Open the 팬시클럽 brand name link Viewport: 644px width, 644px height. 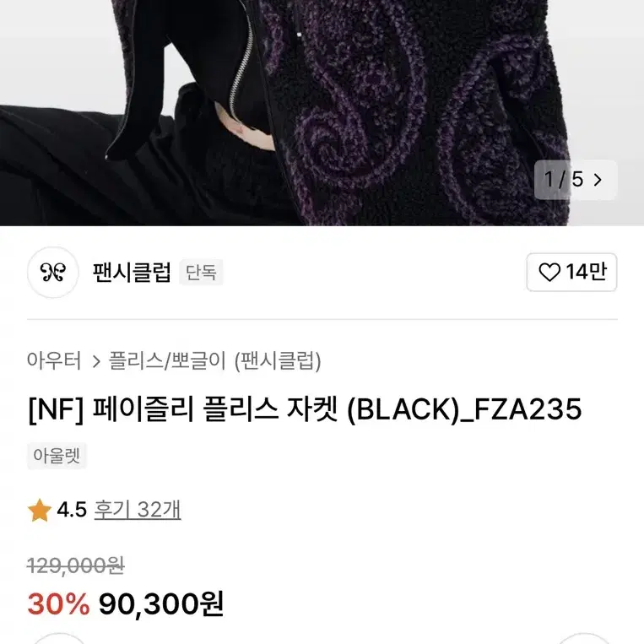pos(132,273)
